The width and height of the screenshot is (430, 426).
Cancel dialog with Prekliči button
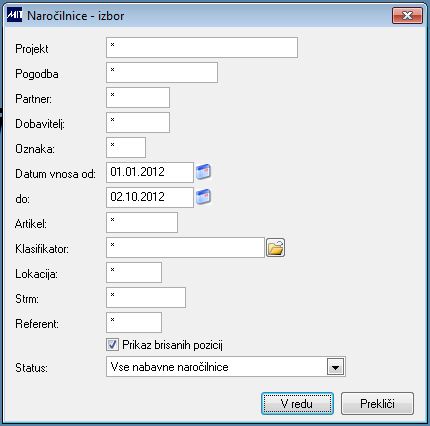pos(377,404)
